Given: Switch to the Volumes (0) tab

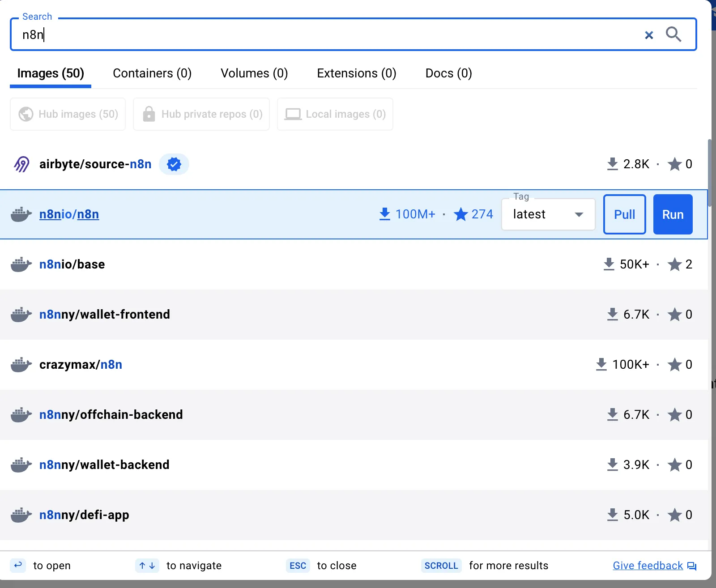Looking at the screenshot, I should point(254,73).
